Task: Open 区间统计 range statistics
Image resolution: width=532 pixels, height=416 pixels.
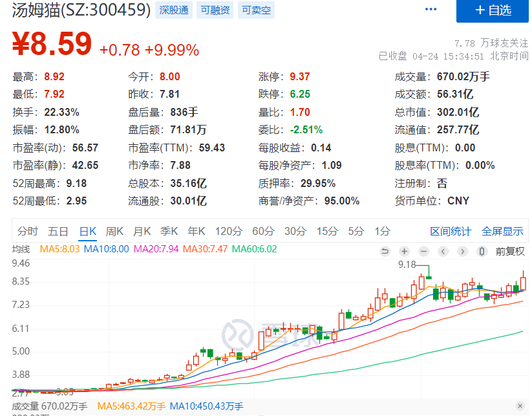Action: pos(451,231)
